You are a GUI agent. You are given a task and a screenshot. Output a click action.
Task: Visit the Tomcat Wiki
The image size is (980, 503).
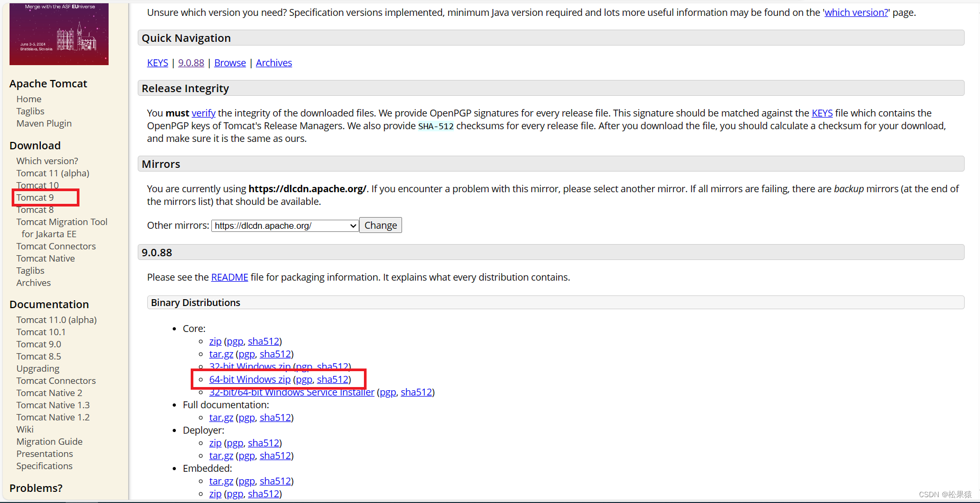[x=24, y=429]
